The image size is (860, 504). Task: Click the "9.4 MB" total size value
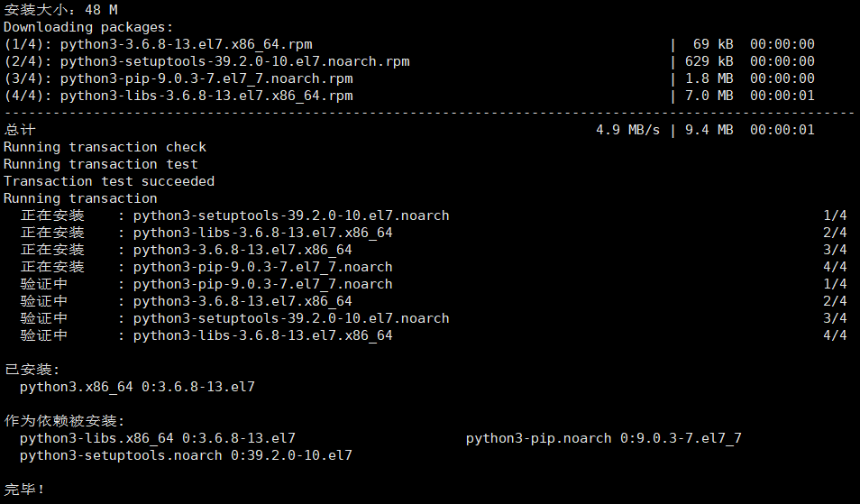(x=709, y=130)
